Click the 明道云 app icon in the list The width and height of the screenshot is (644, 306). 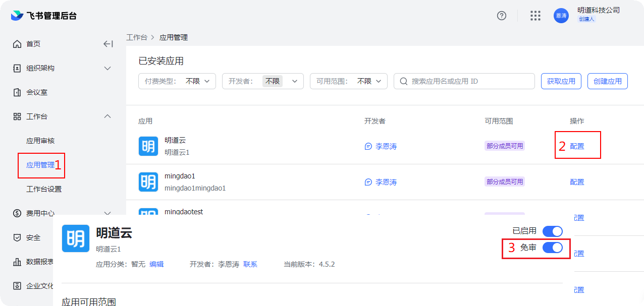tap(148, 146)
